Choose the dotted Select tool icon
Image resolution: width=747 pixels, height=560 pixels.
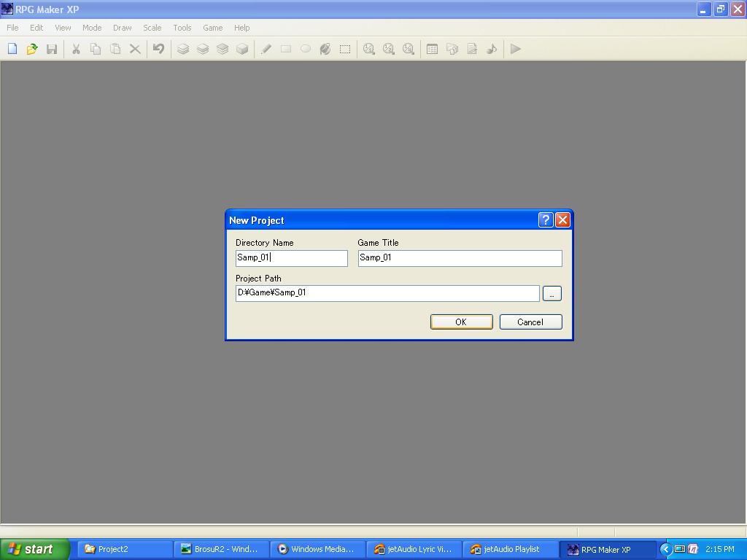tap(345, 49)
